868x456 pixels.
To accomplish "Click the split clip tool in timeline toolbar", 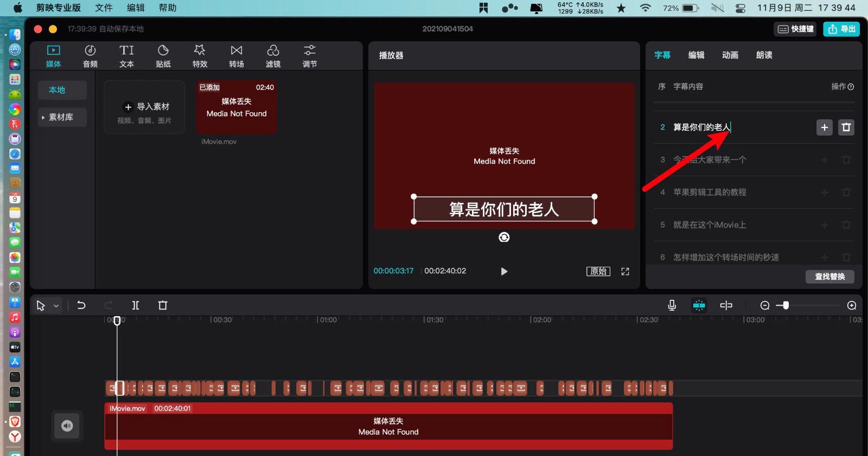I will 136,305.
